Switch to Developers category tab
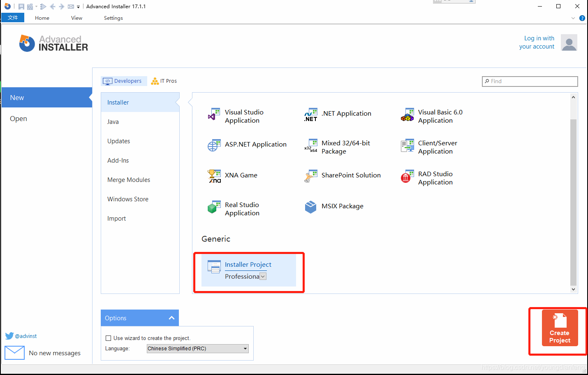Screen dimensions: 588x375 pos(124,81)
